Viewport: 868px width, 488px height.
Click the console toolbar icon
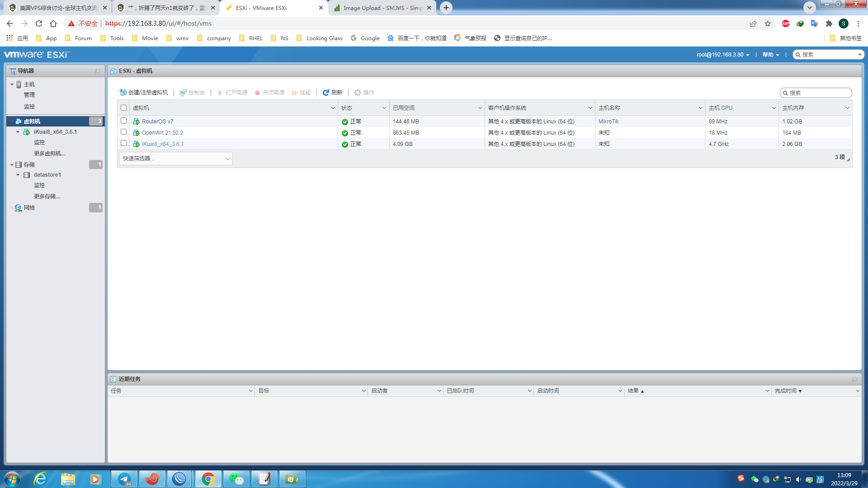183,92
